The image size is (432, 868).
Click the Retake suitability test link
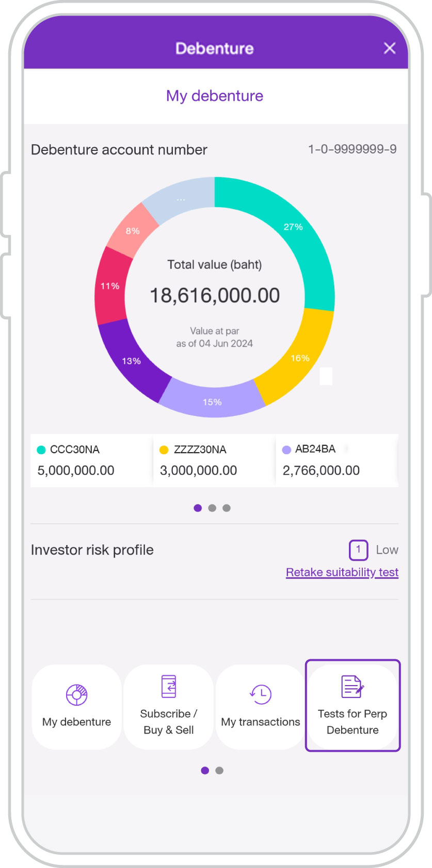(342, 572)
